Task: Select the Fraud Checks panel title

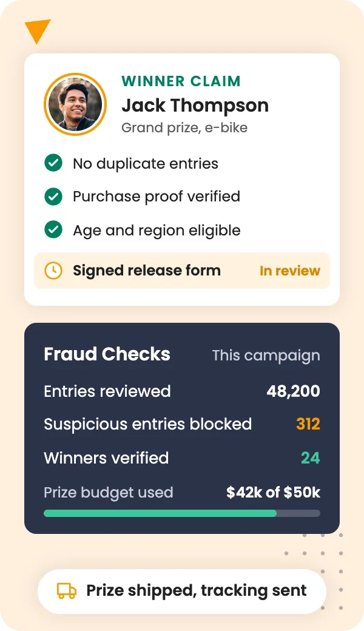Action: pyautogui.click(x=107, y=354)
